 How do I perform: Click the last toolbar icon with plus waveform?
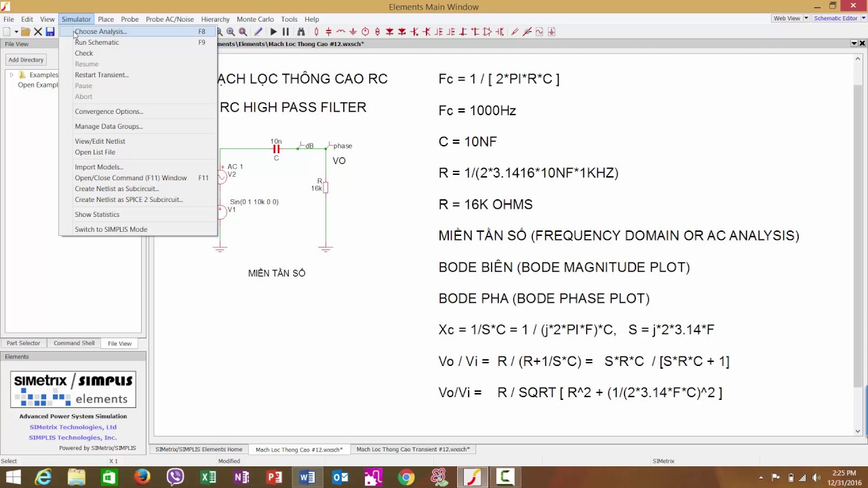pos(551,32)
